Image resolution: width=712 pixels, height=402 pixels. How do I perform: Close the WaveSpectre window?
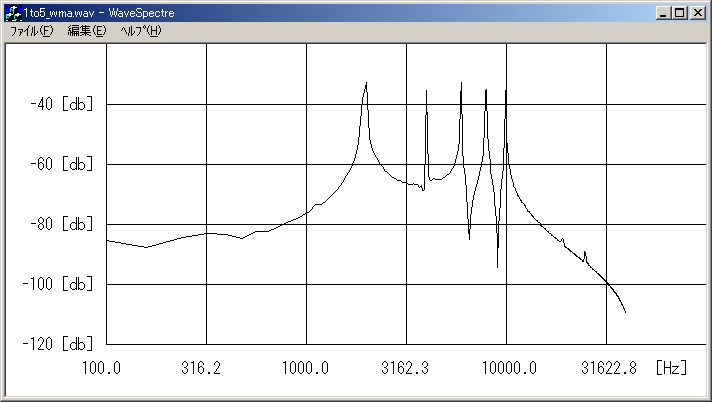697,13
